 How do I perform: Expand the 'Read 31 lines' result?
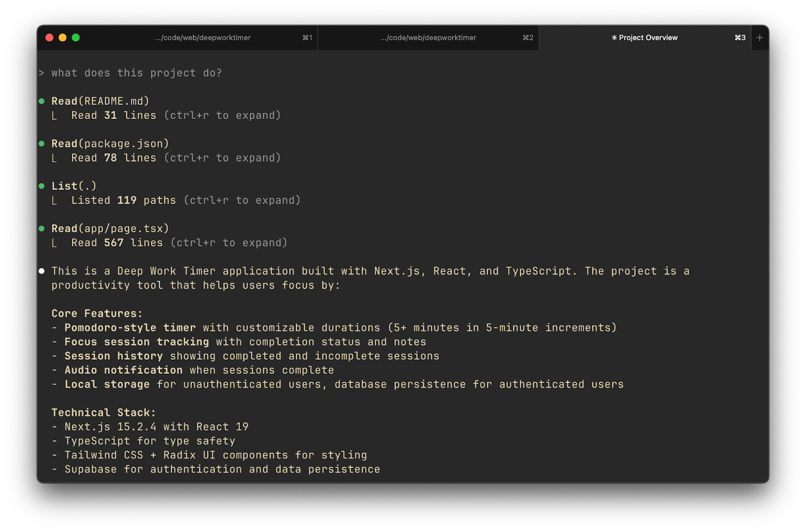176,115
